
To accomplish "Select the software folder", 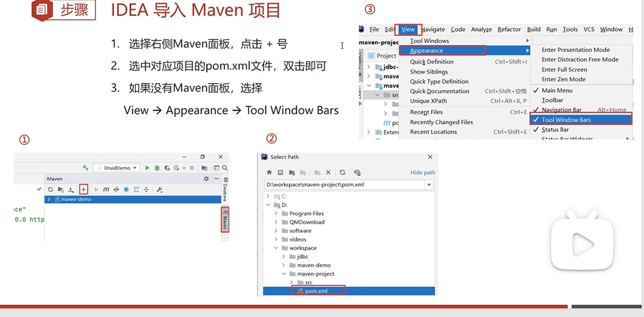I will coord(300,231).
